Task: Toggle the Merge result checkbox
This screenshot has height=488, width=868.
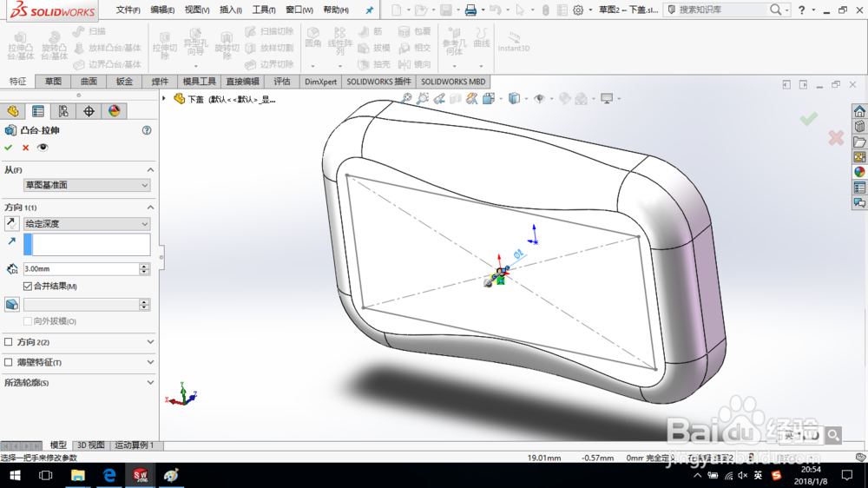Action: click(x=28, y=287)
